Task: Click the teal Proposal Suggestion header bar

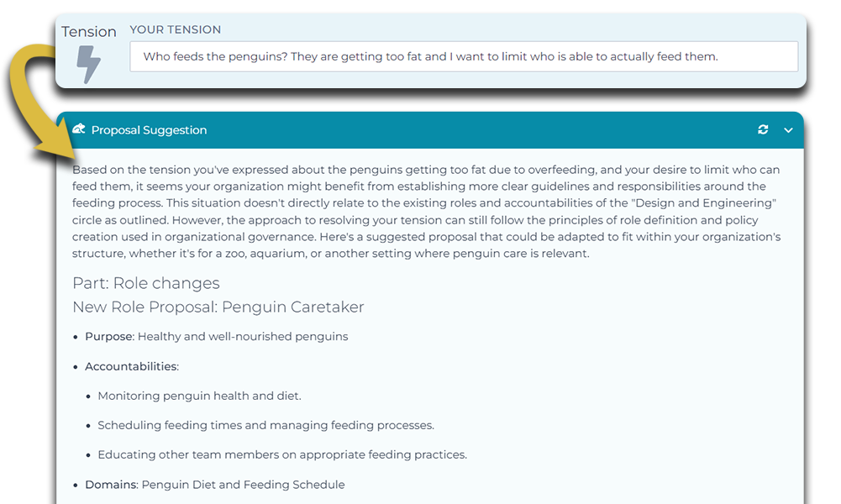Action: pyautogui.click(x=462, y=130)
